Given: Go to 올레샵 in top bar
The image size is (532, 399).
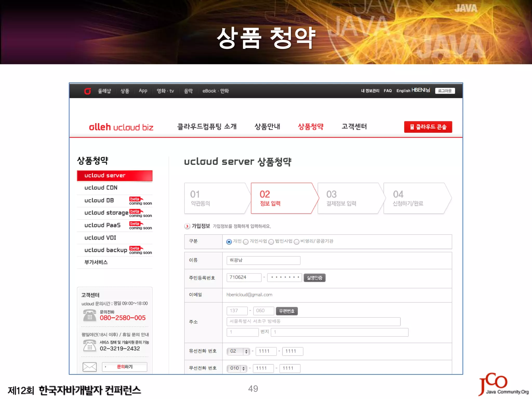Looking at the screenshot, I should (x=104, y=91).
